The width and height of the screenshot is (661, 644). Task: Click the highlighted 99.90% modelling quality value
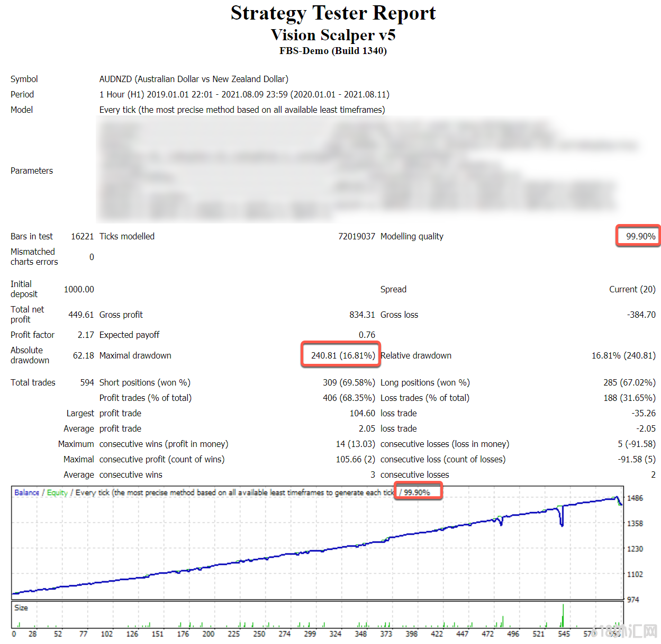point(640,236)
